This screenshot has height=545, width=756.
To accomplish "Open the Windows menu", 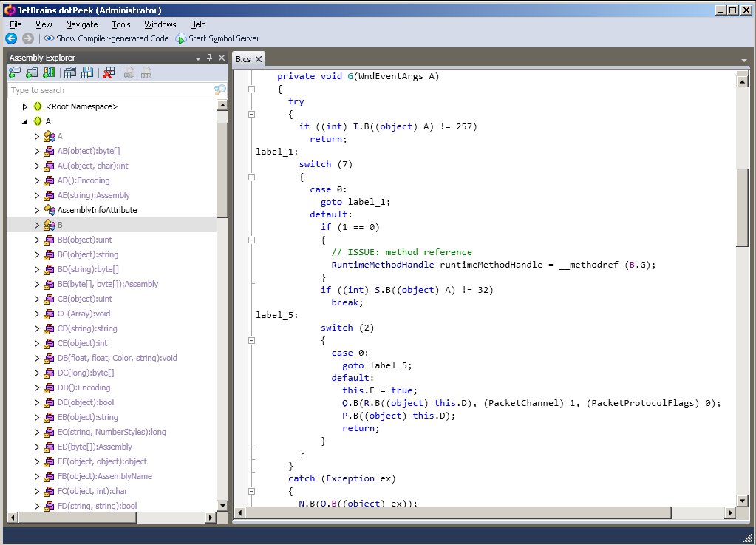I will [160, 24].
